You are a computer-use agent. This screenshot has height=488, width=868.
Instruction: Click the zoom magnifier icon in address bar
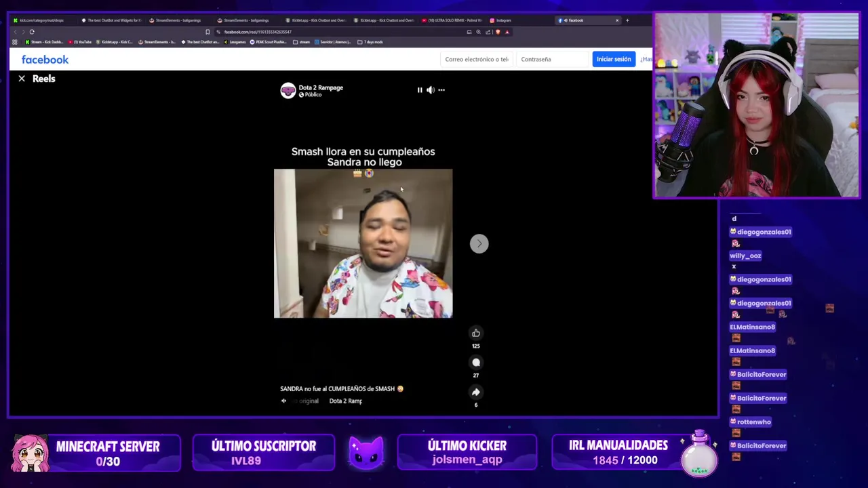(x=478, y=32)
